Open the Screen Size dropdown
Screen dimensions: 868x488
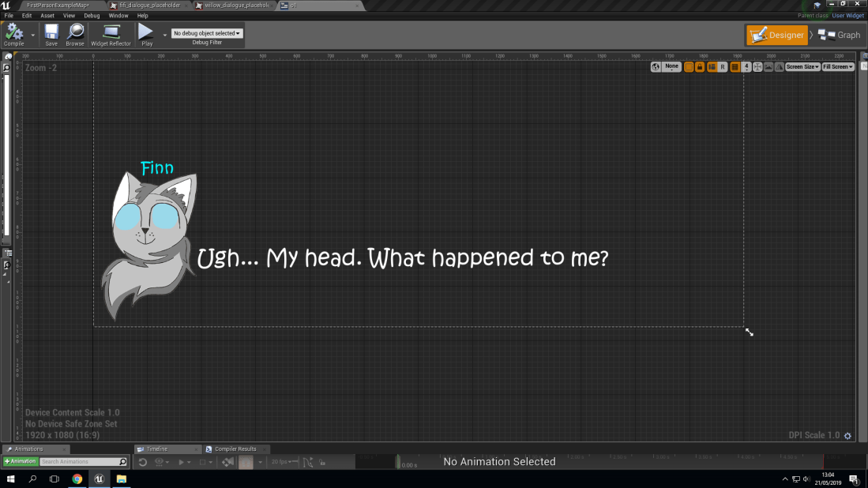802,67
